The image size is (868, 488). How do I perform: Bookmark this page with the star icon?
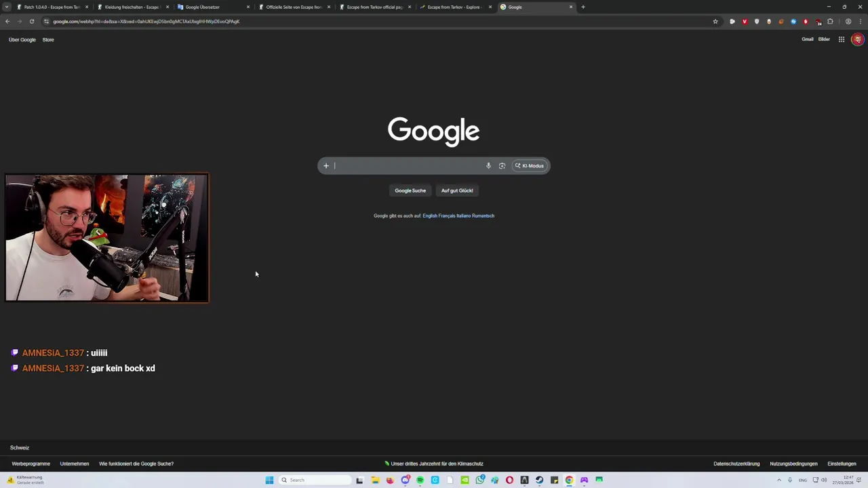click(x=715, y=21)
